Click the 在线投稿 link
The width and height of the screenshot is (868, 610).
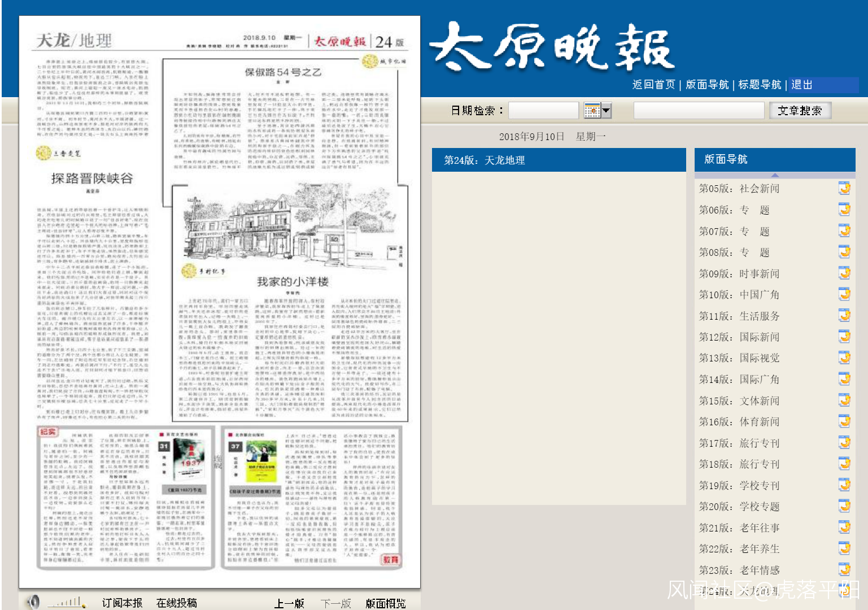pyautogui.click(x=177, y=603)
